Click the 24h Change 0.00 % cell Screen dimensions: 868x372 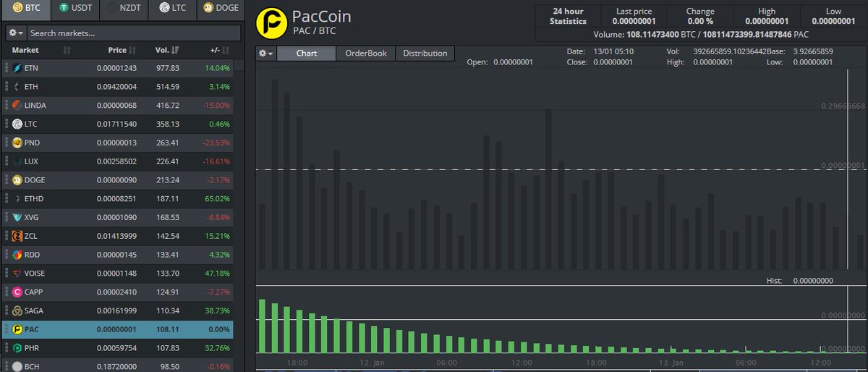pyautogui.click(x=700, y=16)
